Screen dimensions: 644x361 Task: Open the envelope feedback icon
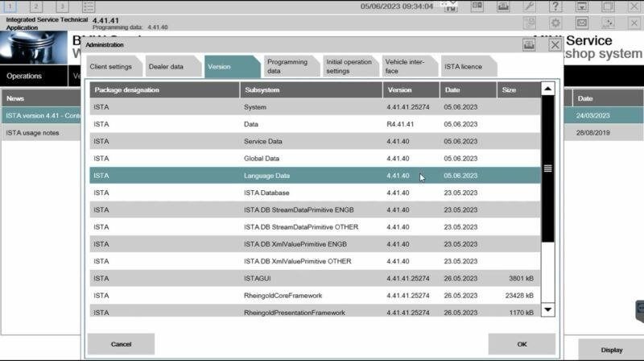click(x=581, y=23)
